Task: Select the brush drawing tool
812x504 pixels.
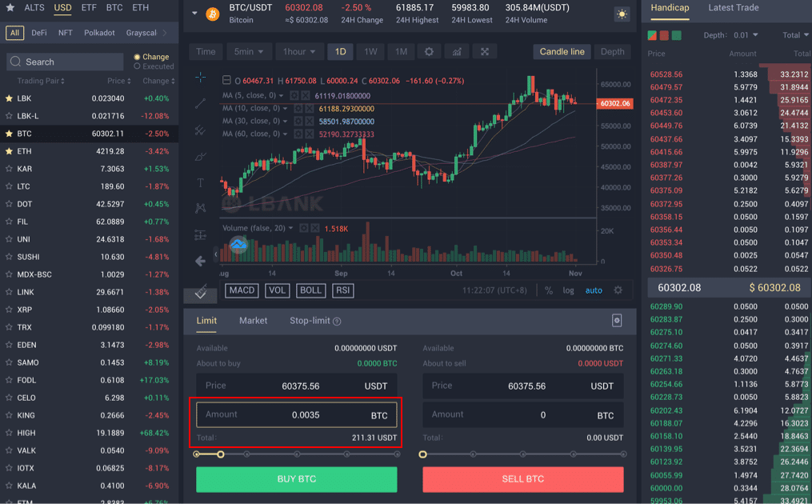Action: click(201, 157)
